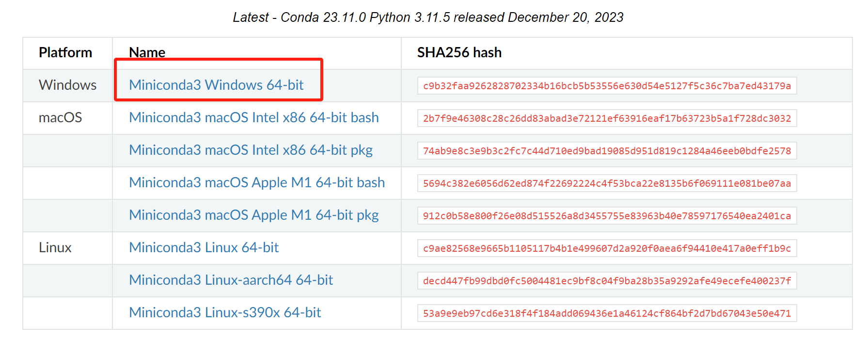Viewport: 868px width, 341px height.
Task: Select the hash starting with 53a9e9eb97cd
Action: (607, 313)
